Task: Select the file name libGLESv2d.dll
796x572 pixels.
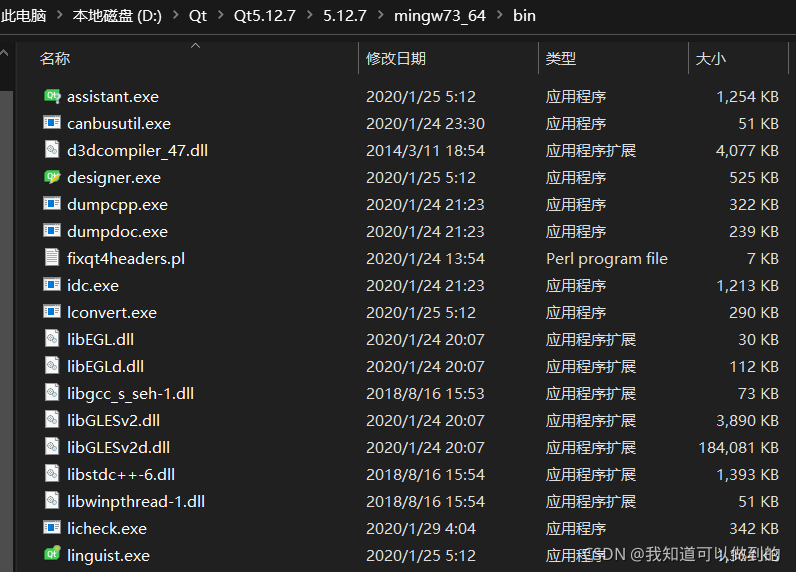Action: (118, 447)
